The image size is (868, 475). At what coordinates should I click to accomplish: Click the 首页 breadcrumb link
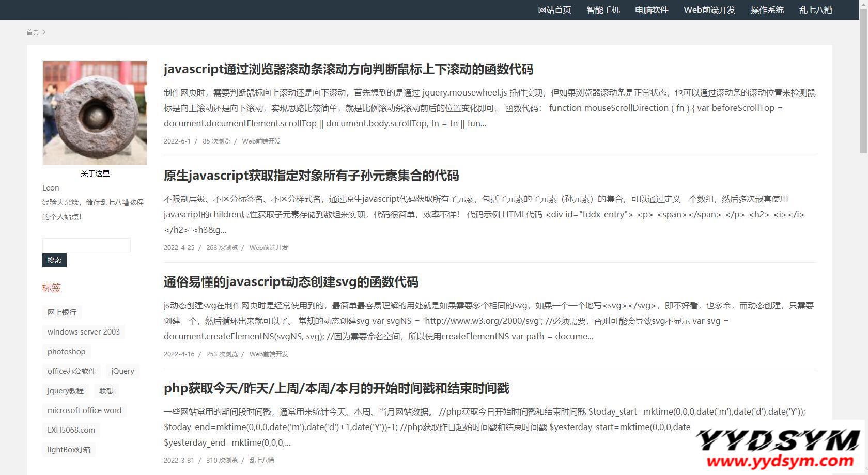[x=33, y=32]
